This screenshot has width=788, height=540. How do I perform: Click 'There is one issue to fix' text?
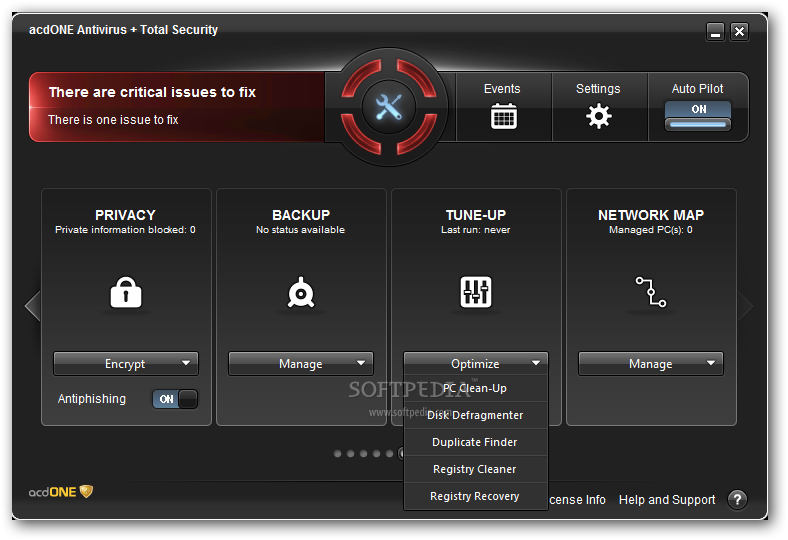pyautogui.click(x=113, y=120)
